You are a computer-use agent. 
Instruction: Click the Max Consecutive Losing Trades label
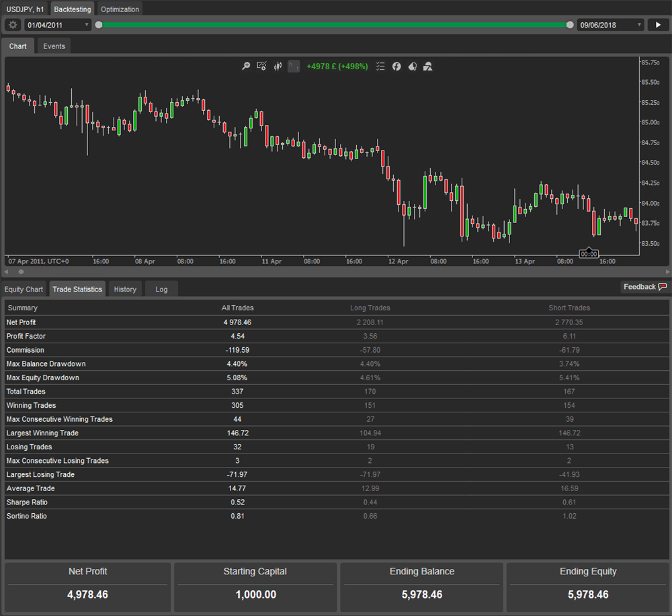point(57,461)
